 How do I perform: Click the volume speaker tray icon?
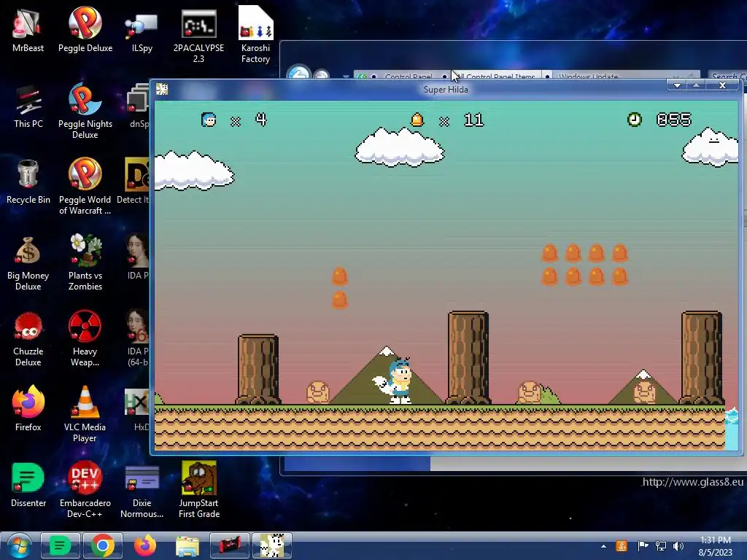pyautogui.click(x=678, y=546)
